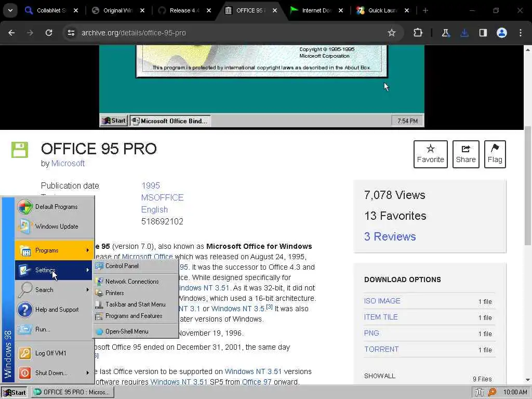Switch to the CollabNet tab
This screenshot has height=399, width=532.
[51, 10]
